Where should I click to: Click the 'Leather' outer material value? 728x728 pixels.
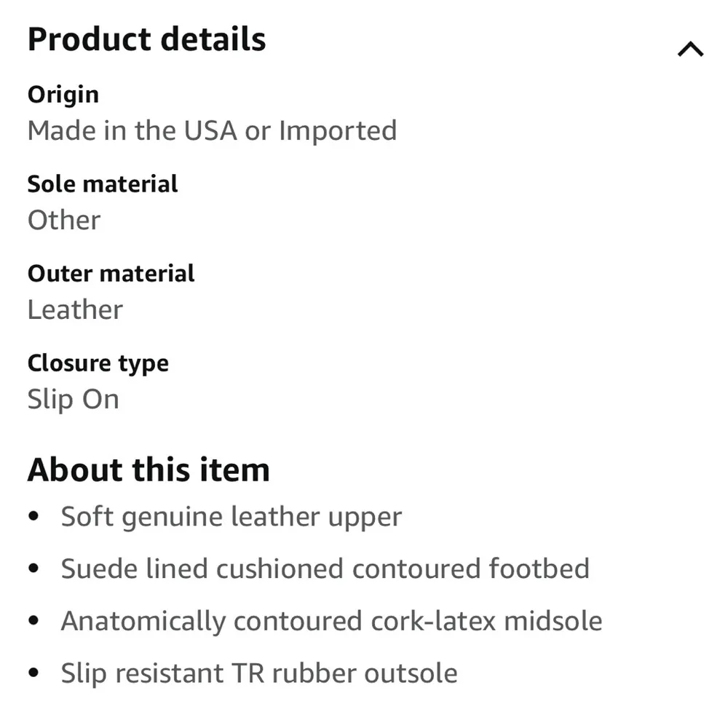(75, 309)
